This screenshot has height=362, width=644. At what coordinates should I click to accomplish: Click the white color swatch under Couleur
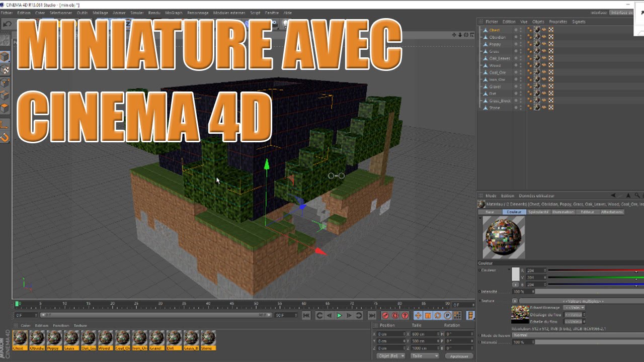click(515, 274)
